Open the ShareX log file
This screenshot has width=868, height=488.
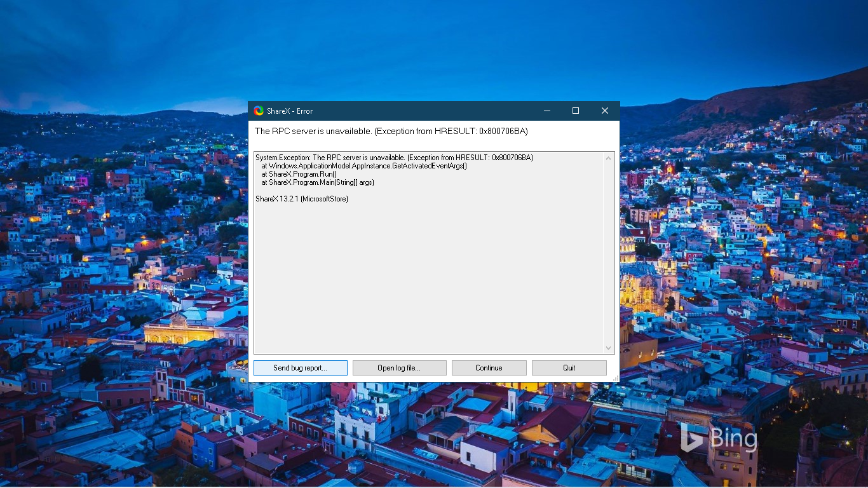click(399, 367)
